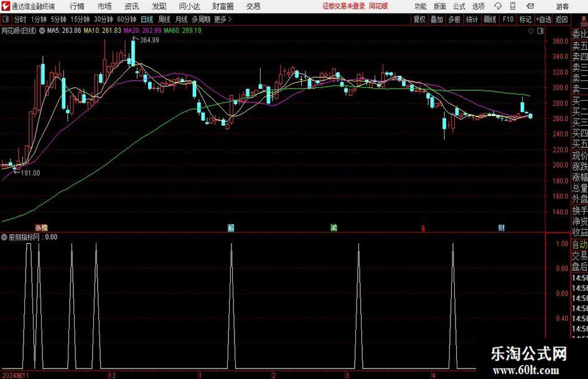Click the 12 month marker on axis
Viewport: 588px width, 379px height.
112,375
